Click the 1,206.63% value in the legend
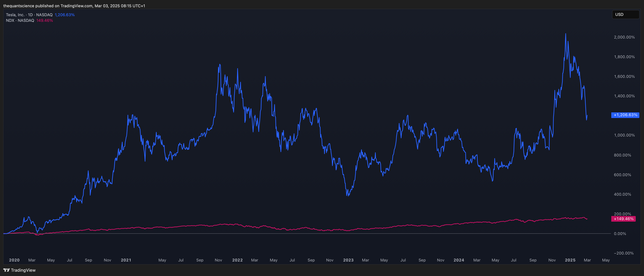Screen dimensions: 644x276 coord(65,15)
